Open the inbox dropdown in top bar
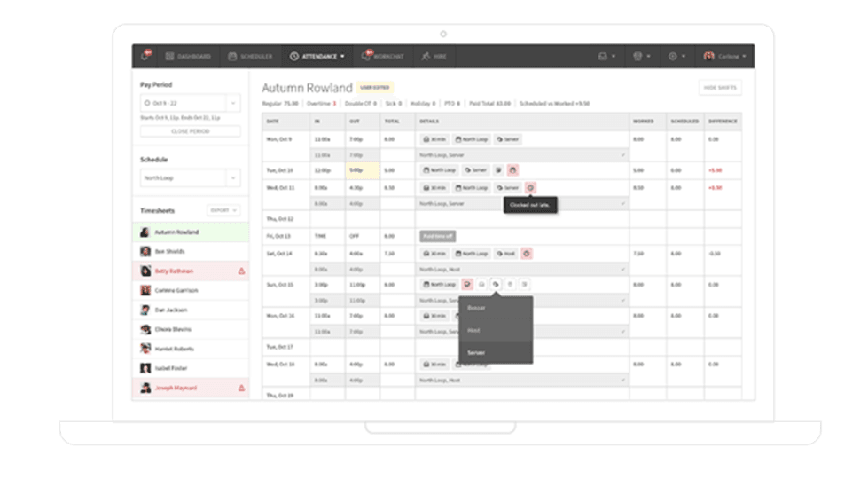 (607, 56)
